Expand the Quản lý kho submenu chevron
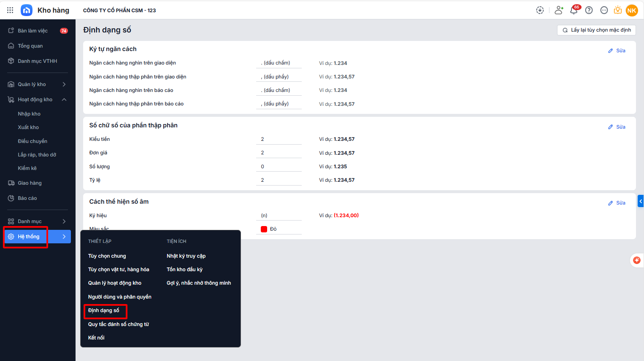644x361 pixels. click(64, 84)
